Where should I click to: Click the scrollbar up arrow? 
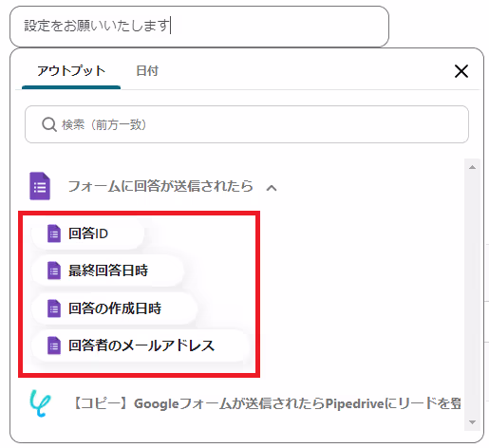(472, 167)
